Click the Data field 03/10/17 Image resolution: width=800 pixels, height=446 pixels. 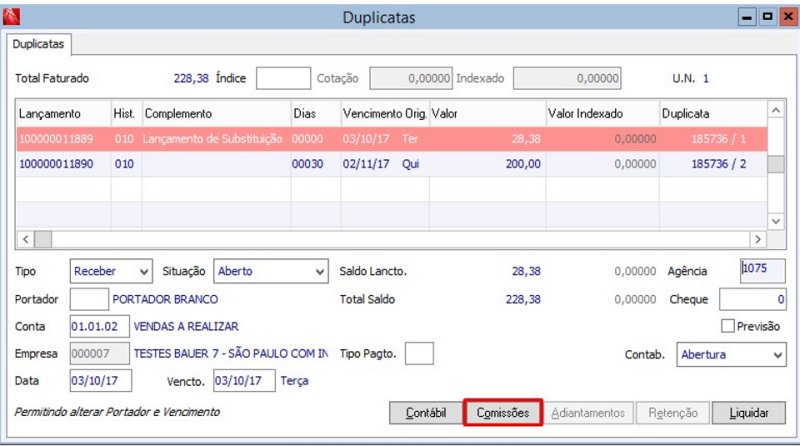click(101, 381)
